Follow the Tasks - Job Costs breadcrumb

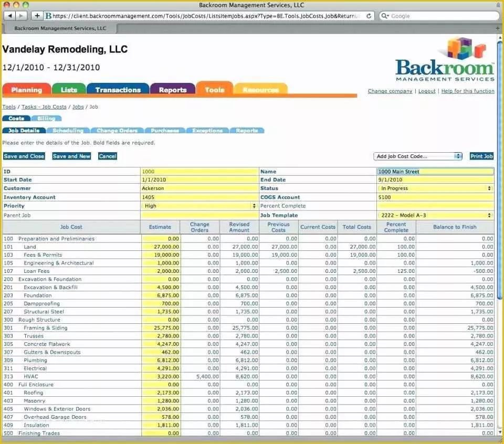[44, 107]
